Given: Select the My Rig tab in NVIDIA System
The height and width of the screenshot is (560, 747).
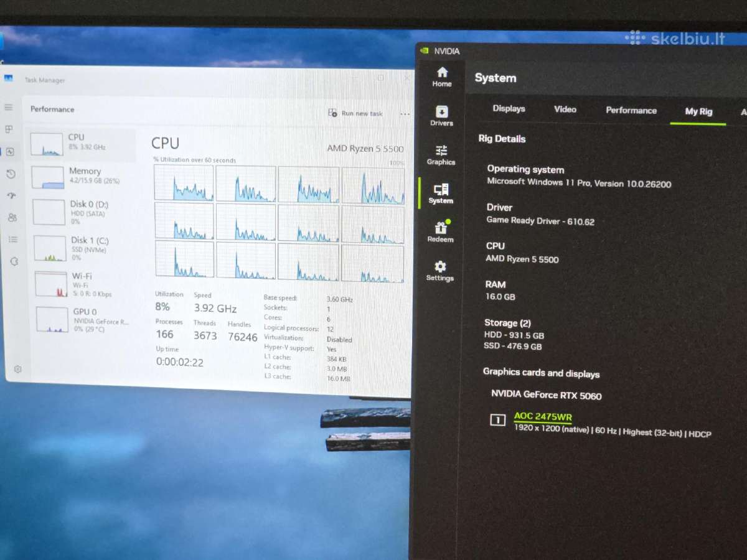Looking at the screenshot, I should click(x=698, y=111).
